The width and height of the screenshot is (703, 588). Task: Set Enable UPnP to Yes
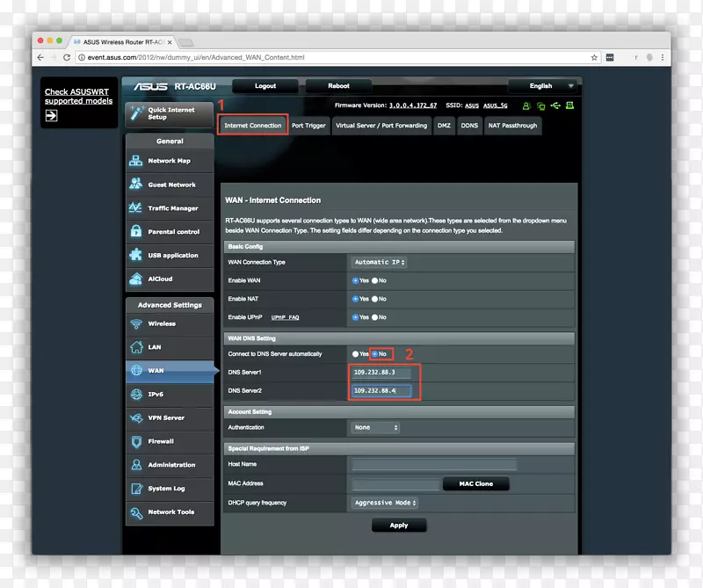coord(355,317)
